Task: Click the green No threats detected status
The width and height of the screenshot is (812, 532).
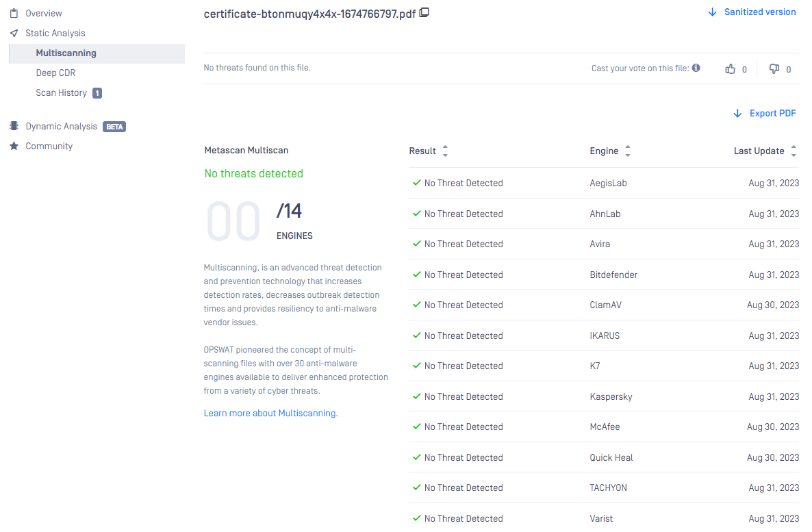Action: (254, 173)
